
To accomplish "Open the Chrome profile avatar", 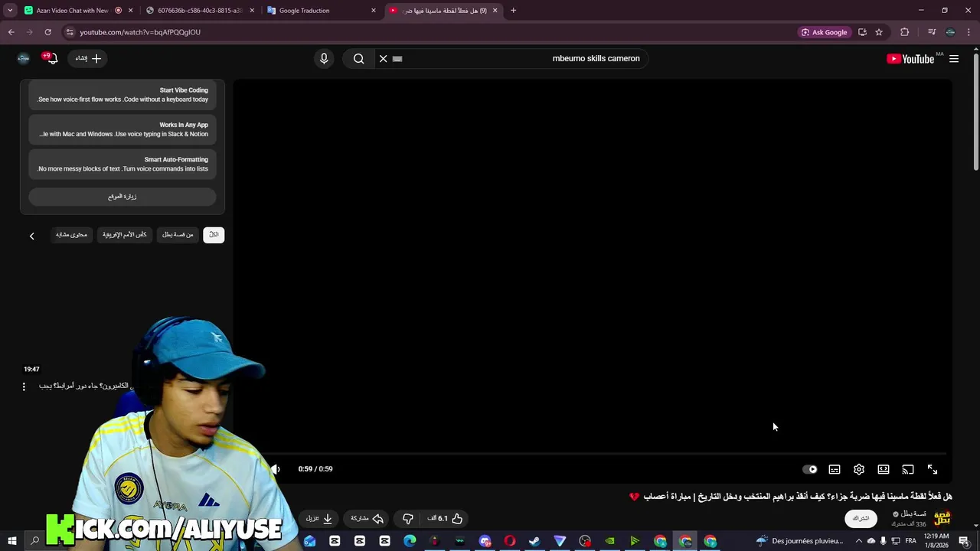I will (x=950, y=32).
